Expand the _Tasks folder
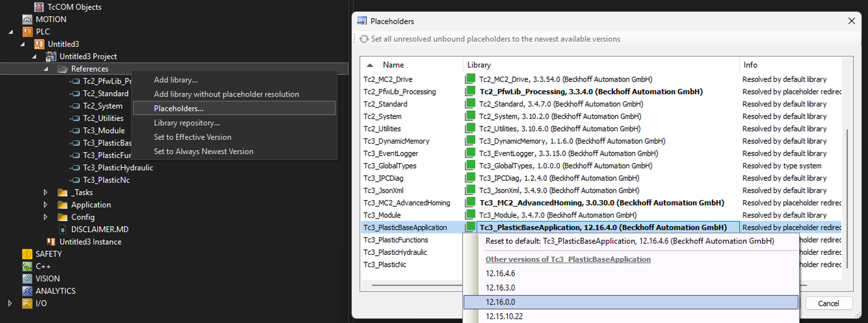 (x=46, y=192)
